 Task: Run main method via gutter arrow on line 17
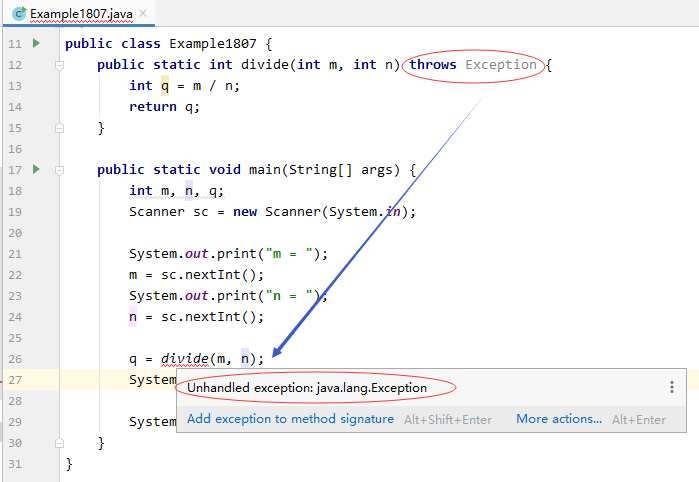(x=36, y=169)
